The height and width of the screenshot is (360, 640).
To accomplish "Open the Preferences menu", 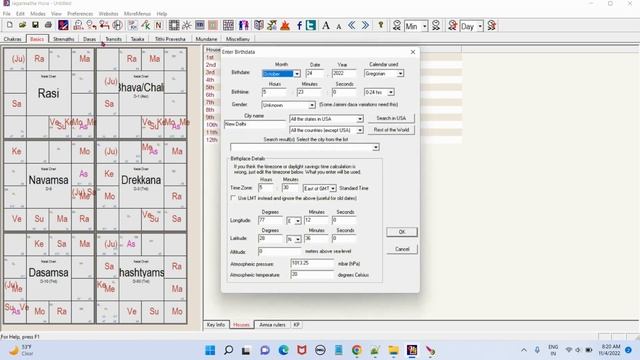I will coord(80,13).
